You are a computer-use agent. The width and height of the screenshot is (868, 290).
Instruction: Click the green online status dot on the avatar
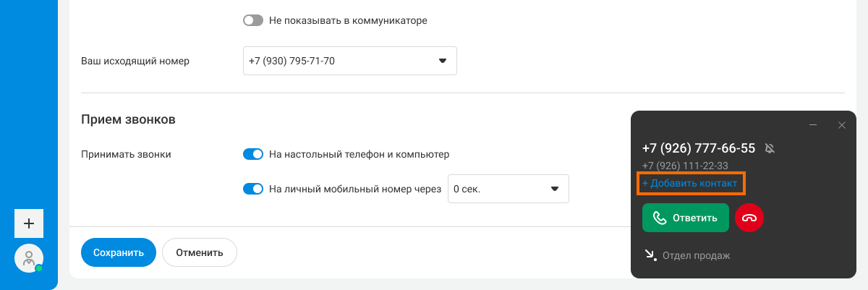click(38, 268)
